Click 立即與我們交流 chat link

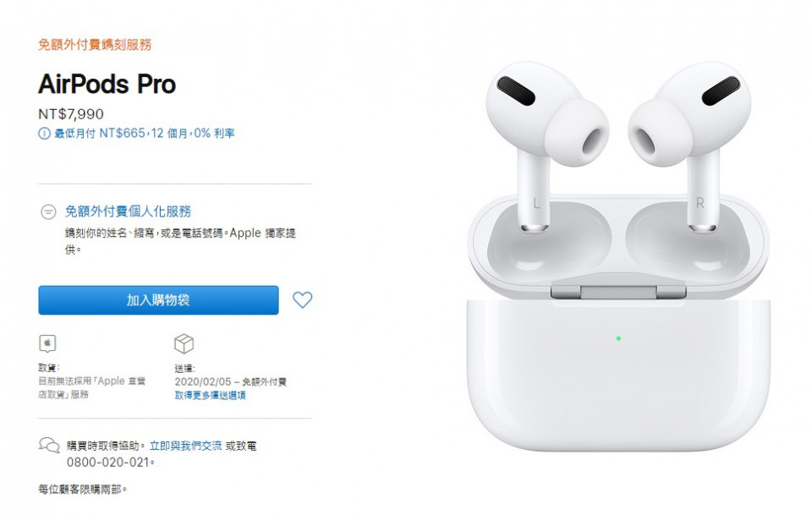(x=185, y=446)
